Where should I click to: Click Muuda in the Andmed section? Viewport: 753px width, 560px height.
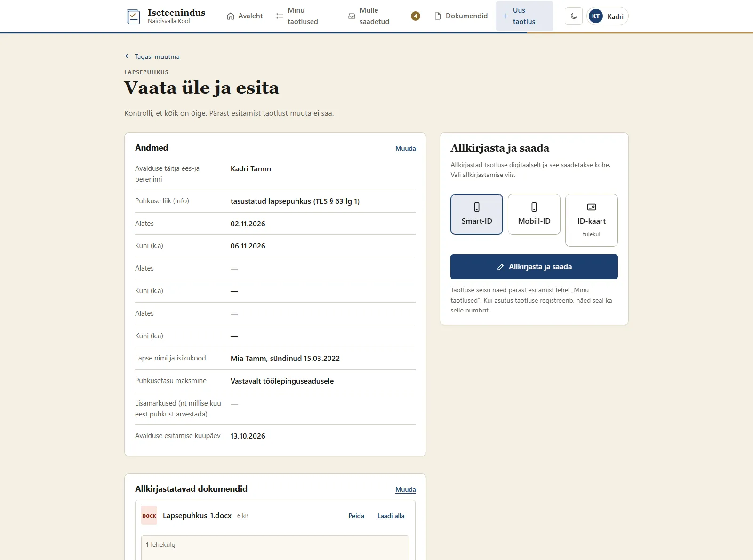point(406,148)
